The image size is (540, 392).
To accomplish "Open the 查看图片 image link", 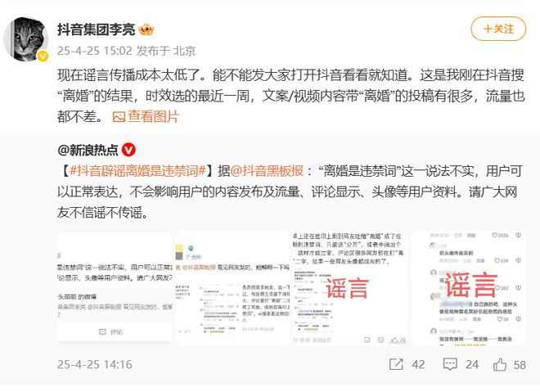I will pyautogui.click(x=153, y=116).
